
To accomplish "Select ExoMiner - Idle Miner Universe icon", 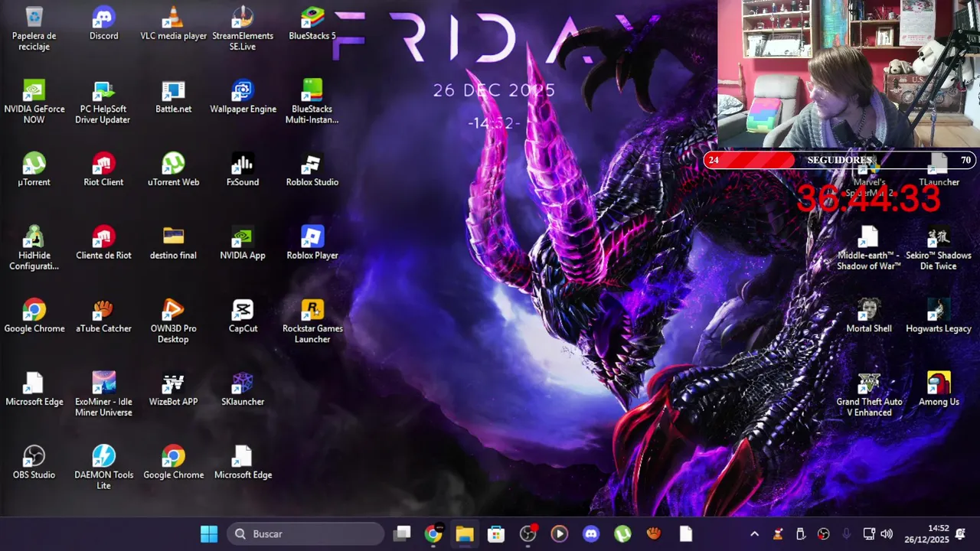I will (x=103, y=394).
